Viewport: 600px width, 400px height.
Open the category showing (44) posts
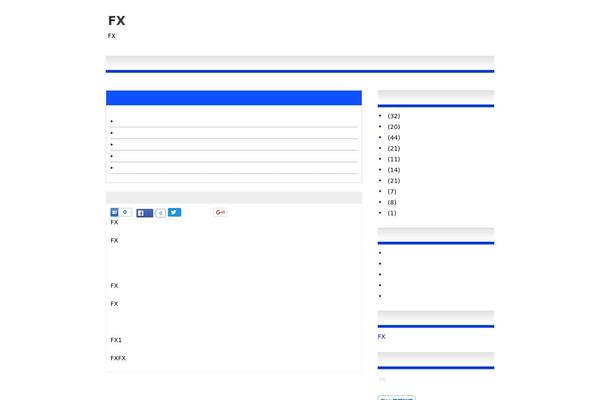pyautogui.click(x=394, y=137)
